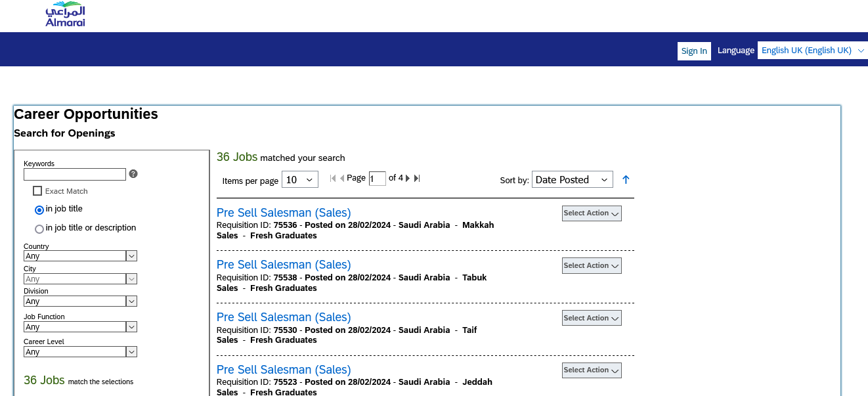
Task: Jump to last page of results
Action: tap(417, 178)
